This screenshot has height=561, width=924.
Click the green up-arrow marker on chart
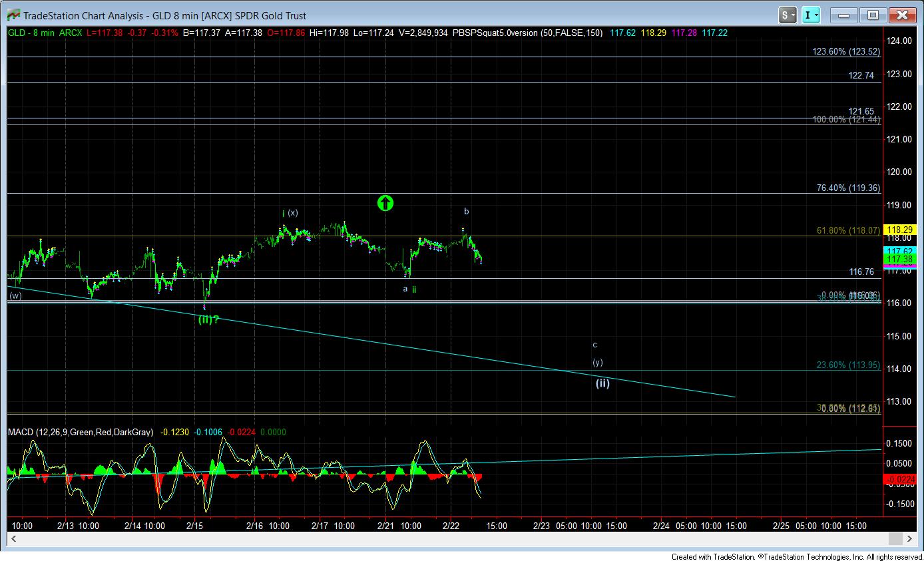click(x=385, y=203)
